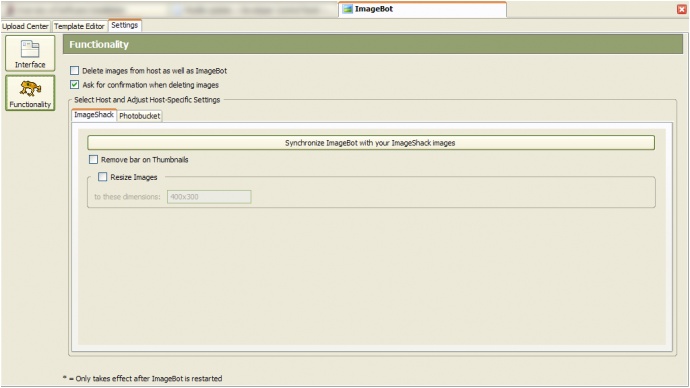
Task: Tick Remove bar on Thumbnails
Action: 93,159
